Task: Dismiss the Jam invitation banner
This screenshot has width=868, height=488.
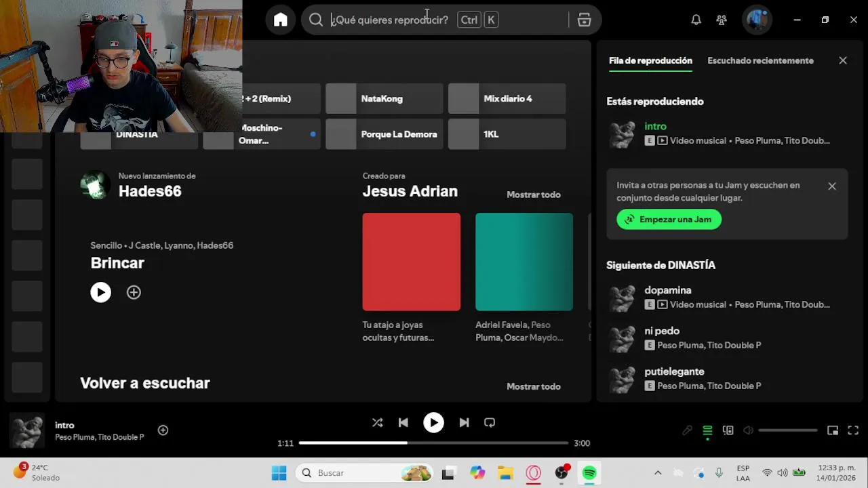Action: (x=832, y=186)
